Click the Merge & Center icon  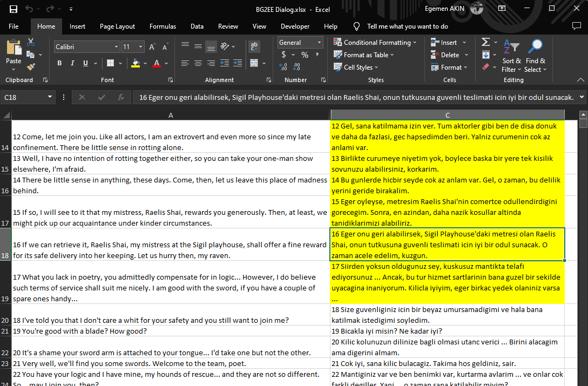(x=254, y=63)
